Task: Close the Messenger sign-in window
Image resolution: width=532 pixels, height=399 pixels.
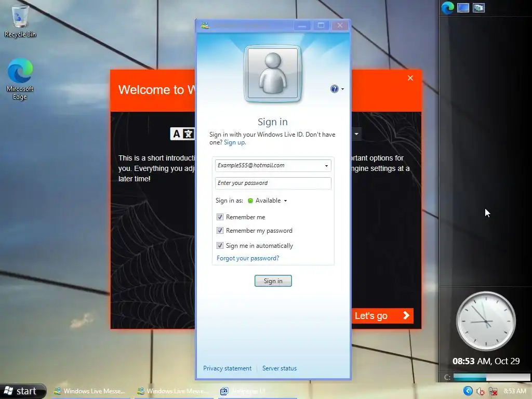Action: coord(340,25)
